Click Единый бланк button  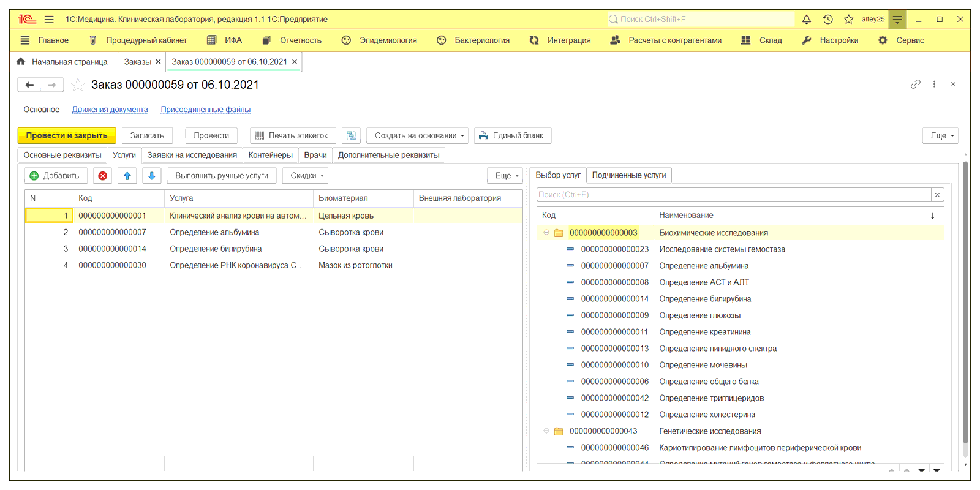[513, 135]
